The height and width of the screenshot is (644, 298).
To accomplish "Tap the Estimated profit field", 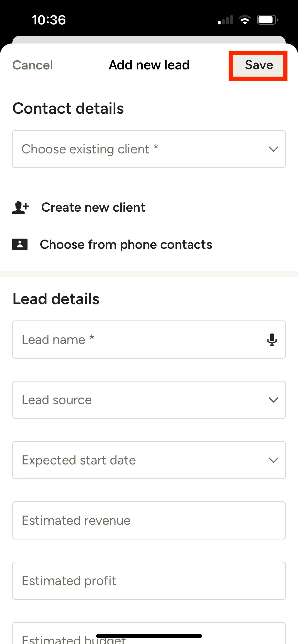I will (149, 581).
